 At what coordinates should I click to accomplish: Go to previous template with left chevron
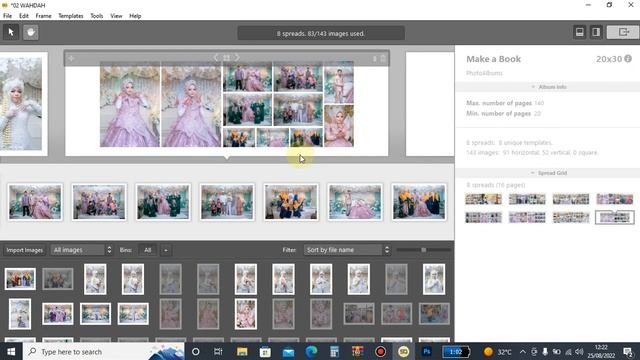pos(216,58)
